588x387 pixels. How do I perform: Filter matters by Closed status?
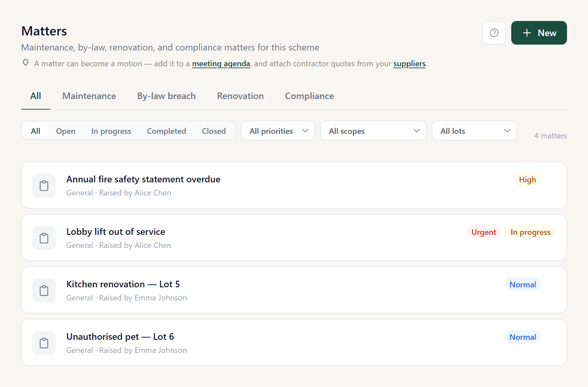coord(214,131)
